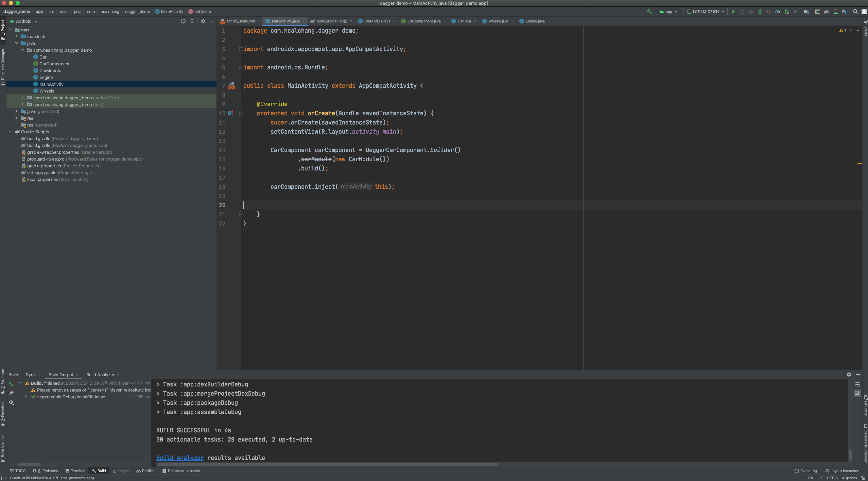Click Select Opened File target icon
This screenshot has width=868, height=481.
point(183,21)
